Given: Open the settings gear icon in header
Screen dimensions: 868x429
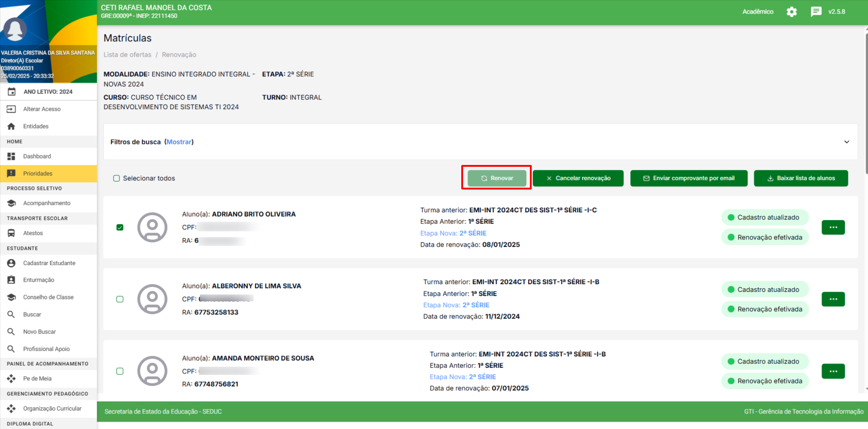Looking at the screenshot, I should [x=792, y=12].
